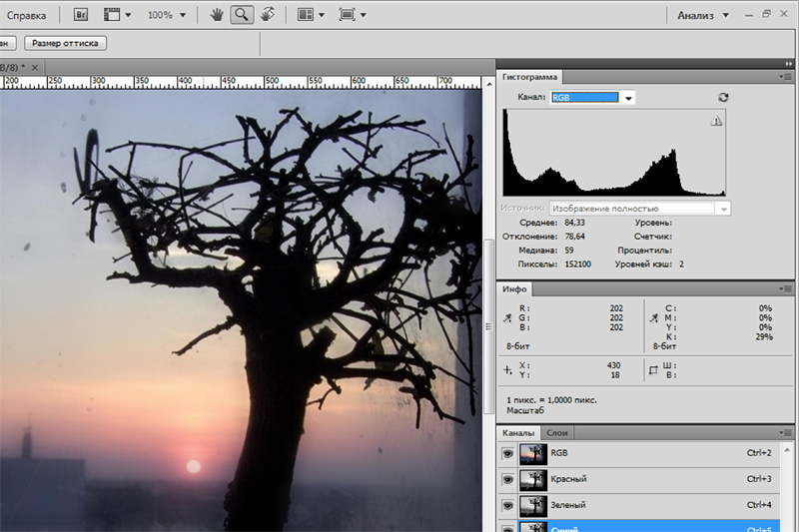This screenshot has height=532, width=799.
Task: Click the Размер оттиска button
Action: pyautogui.click(x=65, y=44)
